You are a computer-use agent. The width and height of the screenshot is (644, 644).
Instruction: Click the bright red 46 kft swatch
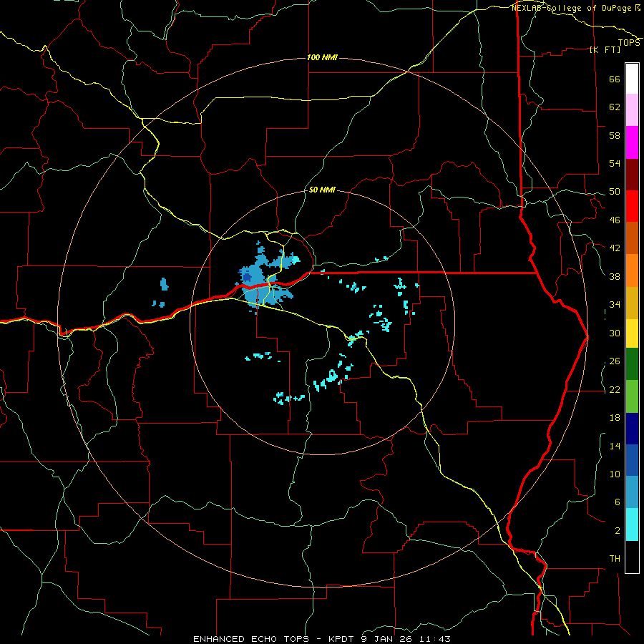pyautogui.click(x=632, y=206)
